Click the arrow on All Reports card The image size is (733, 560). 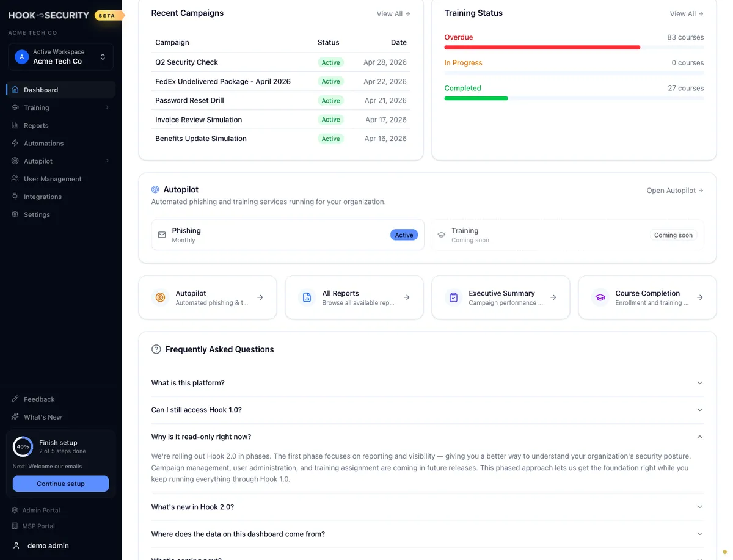click(x=407, y=297)
